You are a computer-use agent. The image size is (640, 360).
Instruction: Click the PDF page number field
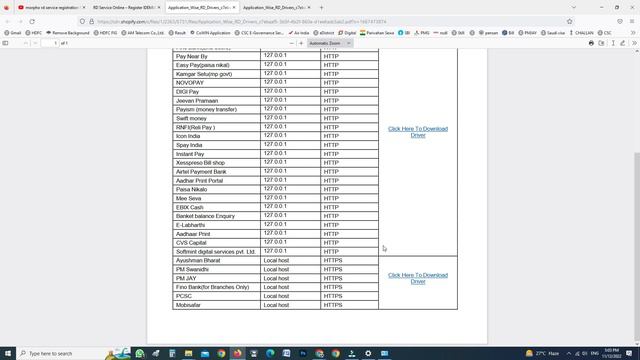50,43
